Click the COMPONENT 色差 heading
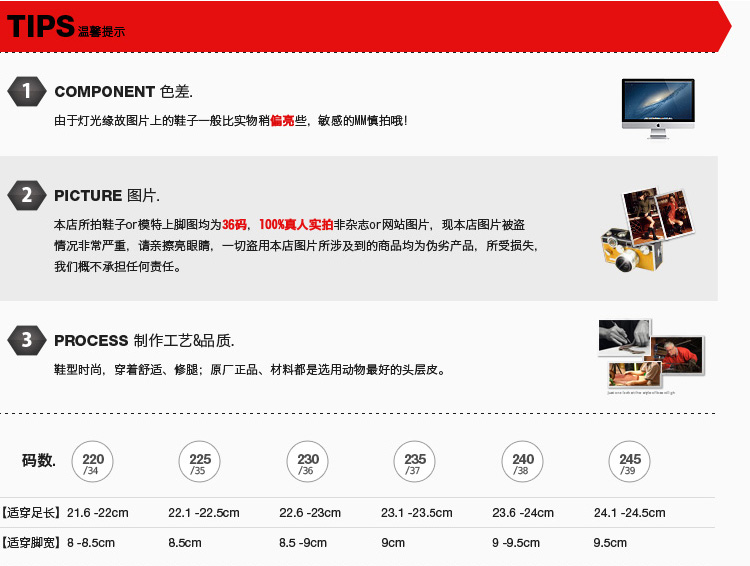Image resolution: width=750 pixels, height=566 pixels. click(x=123, y=92)
